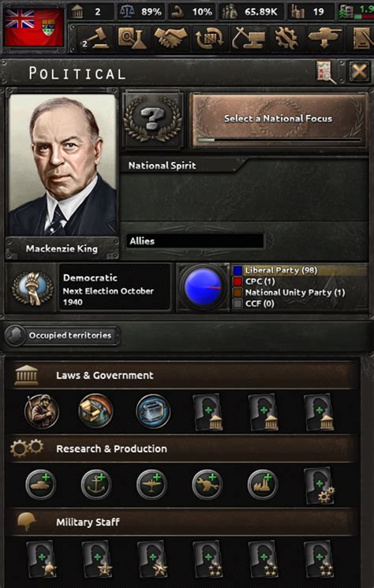Open the diplomacy handshake icon
This screenshot has width=374, height=588.
171,39
